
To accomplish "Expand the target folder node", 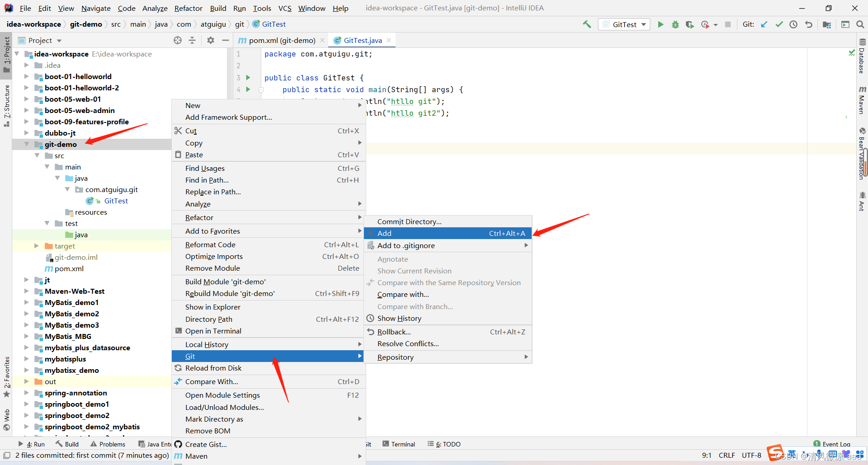I will (37, 246).
